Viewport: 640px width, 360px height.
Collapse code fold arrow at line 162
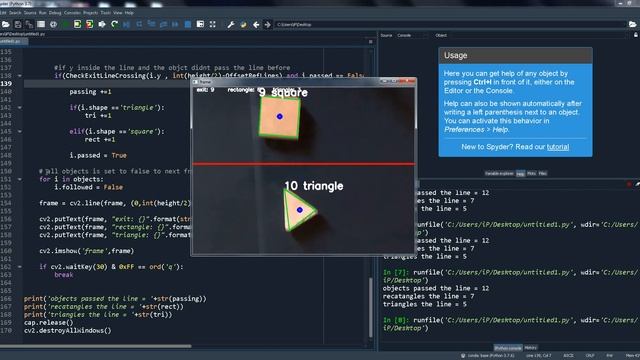(x=20, y=267)
